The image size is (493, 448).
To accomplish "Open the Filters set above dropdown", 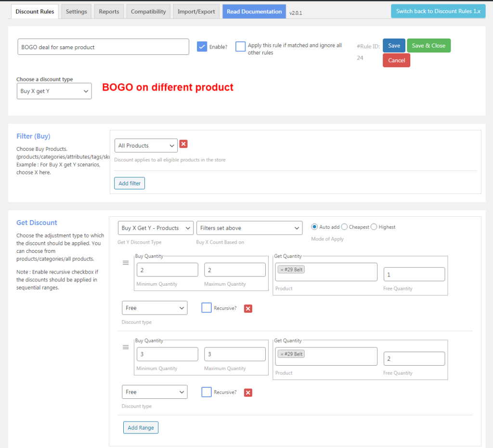I will pyautogui.click(x=249, y=228).
